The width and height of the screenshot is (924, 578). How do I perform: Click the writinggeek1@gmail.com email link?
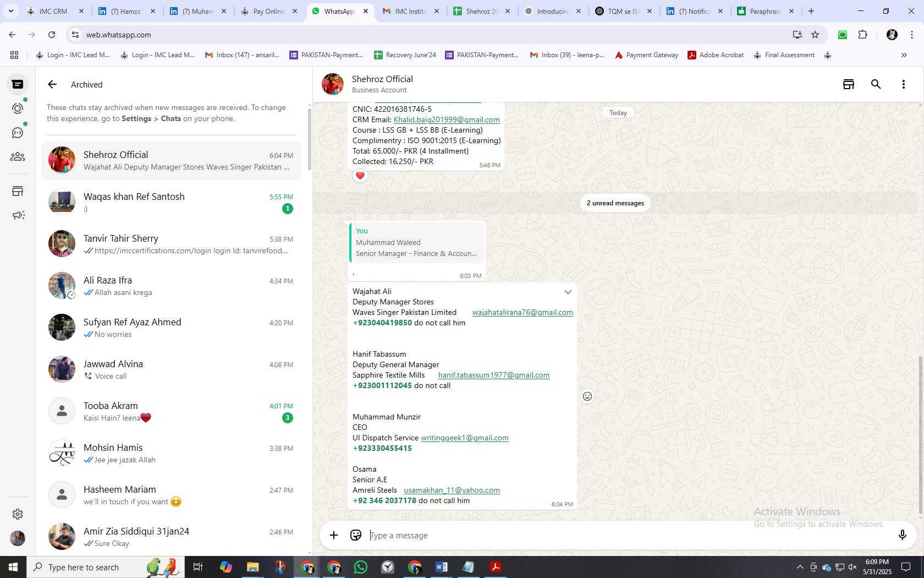point(465,438)
